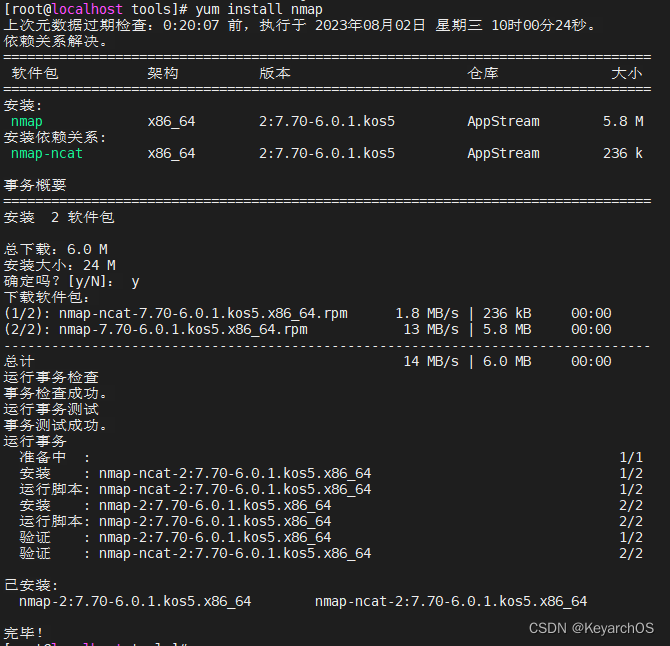The image size is (670, 646).
Task: Click the '总计' total row label
Action: point(19,361)
